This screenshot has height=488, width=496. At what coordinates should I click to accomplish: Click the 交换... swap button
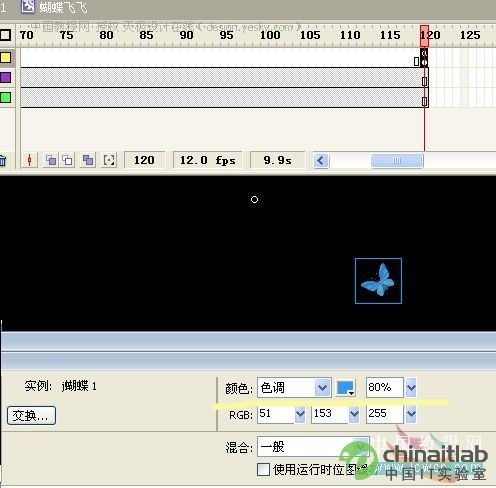[x=31, y=415]
